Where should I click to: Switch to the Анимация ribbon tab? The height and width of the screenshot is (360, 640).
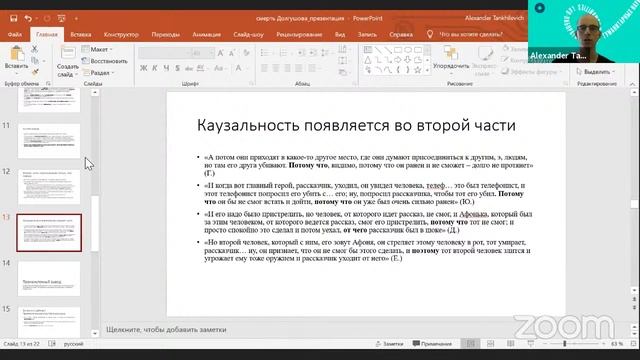[207, 34]
